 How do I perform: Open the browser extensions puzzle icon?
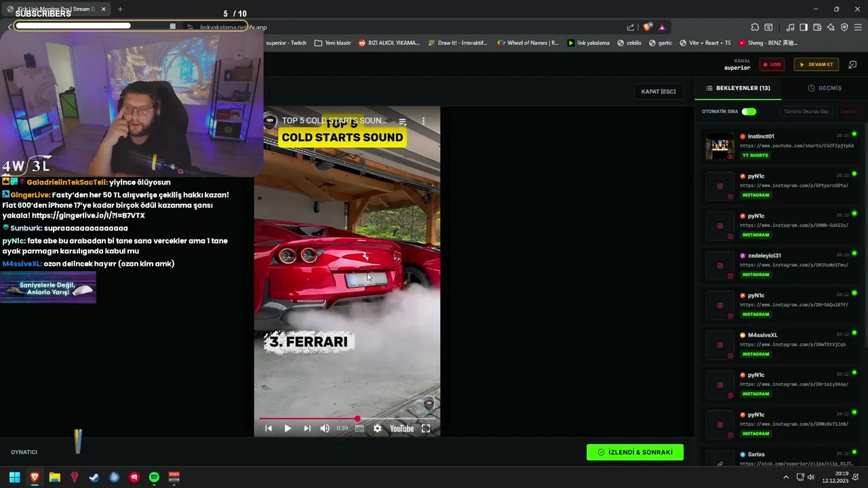755,27
